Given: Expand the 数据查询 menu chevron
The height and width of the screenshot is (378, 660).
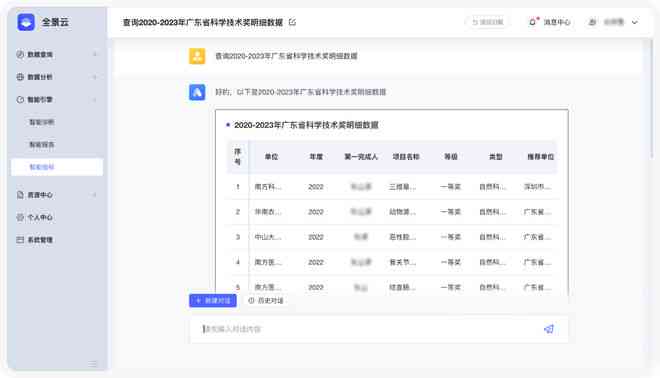Looking at the screenshot, I should click(x=95, y=54).
